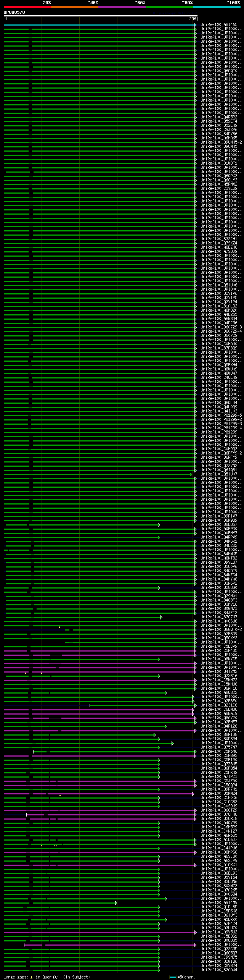
Task: Select the UniRef100_C3YLS9 hit
Action: tap(219, 189)
